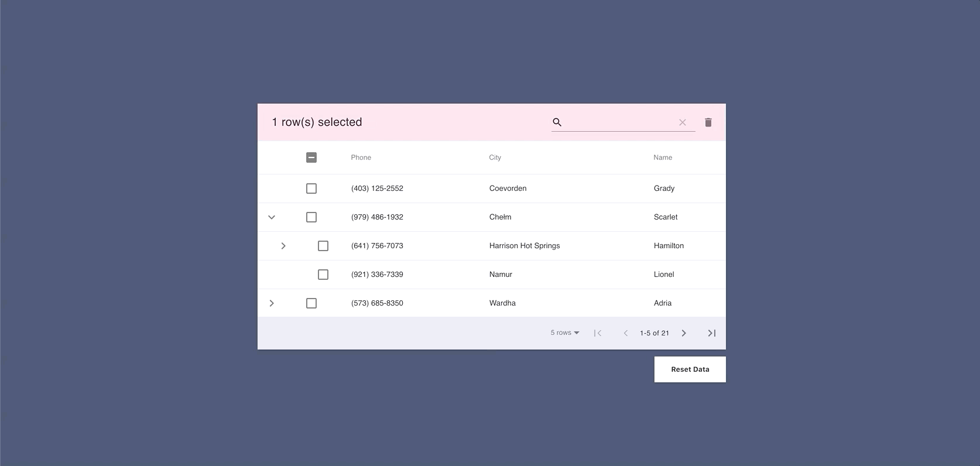Sort by the Phone column header

tap(361, 157)
